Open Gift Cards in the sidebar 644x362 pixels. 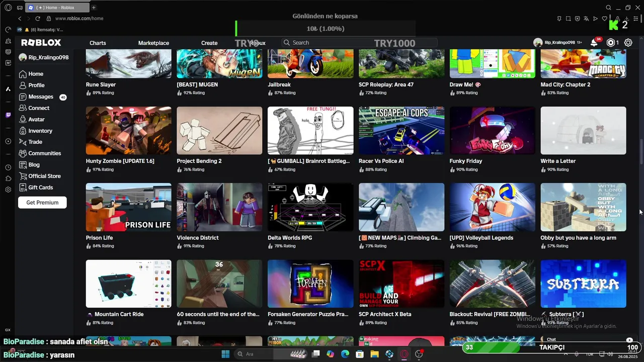click(36, 188)
